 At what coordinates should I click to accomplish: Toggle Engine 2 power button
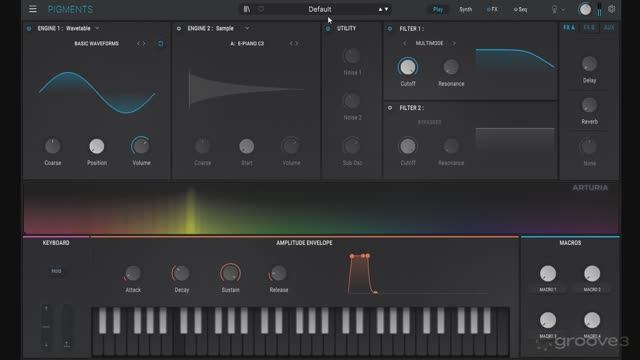[x=179, y=29]
